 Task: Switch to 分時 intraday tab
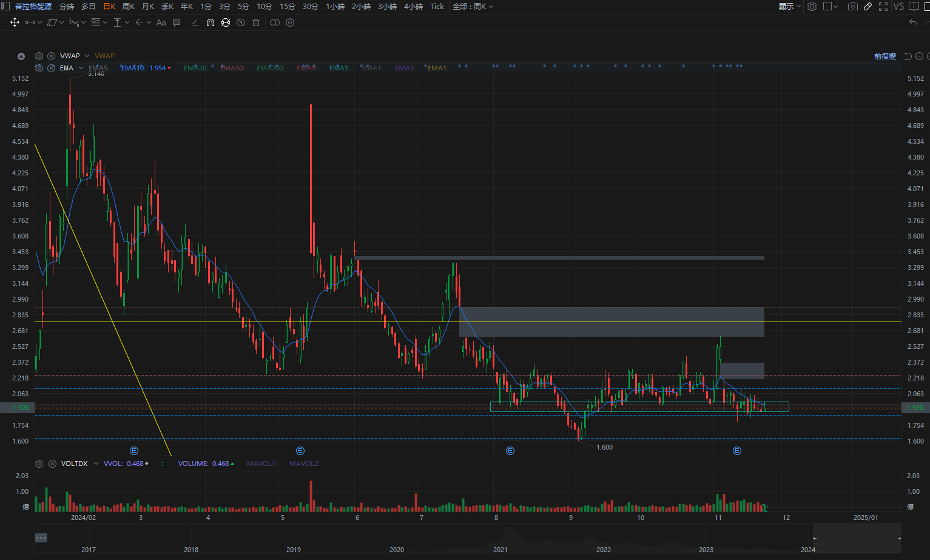[x=67, y=6]
